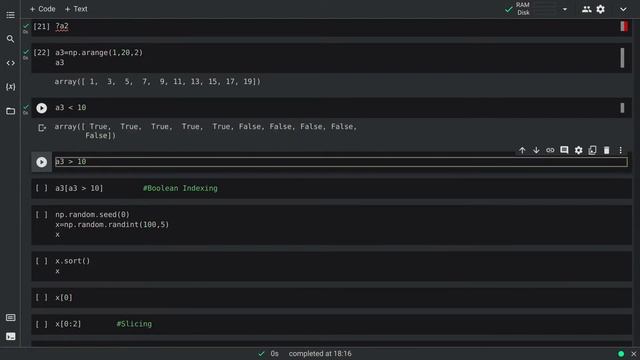This screenshot has width=640, height=360.
Task: Click the True/False boolean array output
Action: (206, 131)
